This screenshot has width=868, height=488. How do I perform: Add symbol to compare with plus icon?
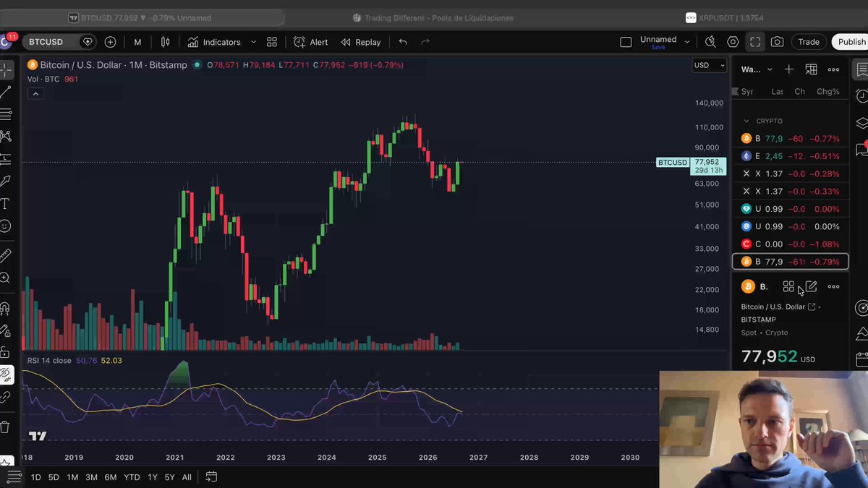pyautogui.click(x=110, y=42)
